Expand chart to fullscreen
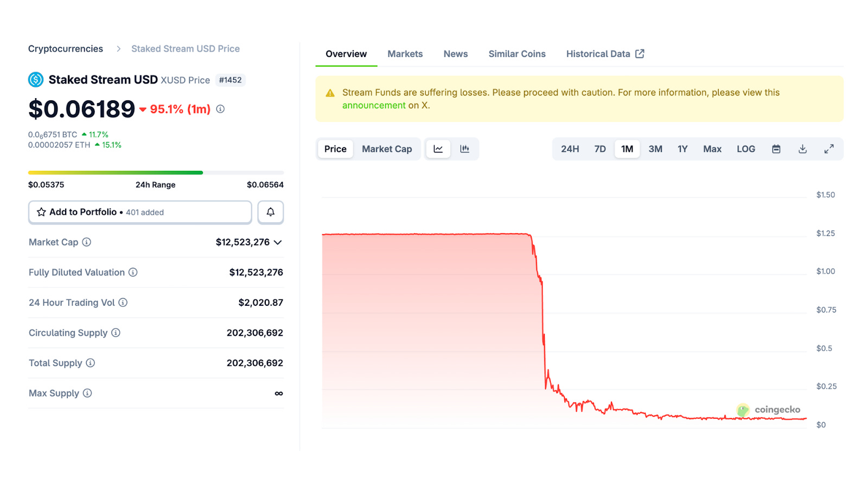 coord(829,149)
